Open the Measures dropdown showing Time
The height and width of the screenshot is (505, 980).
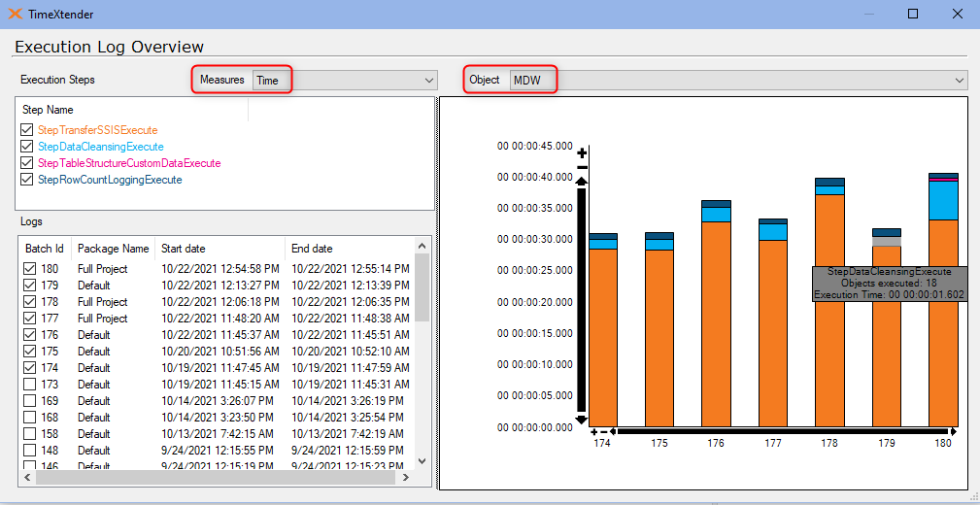345,80
